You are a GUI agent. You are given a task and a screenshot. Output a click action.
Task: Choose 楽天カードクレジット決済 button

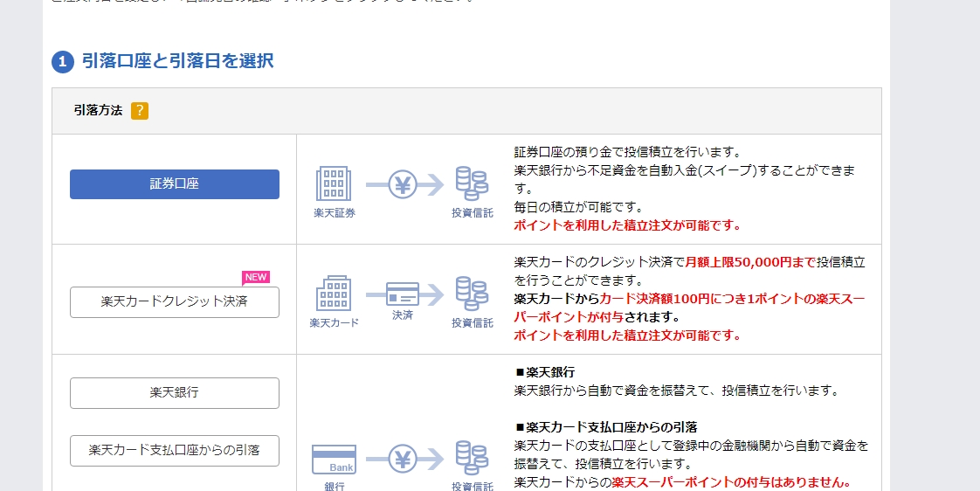pos(175,302)
